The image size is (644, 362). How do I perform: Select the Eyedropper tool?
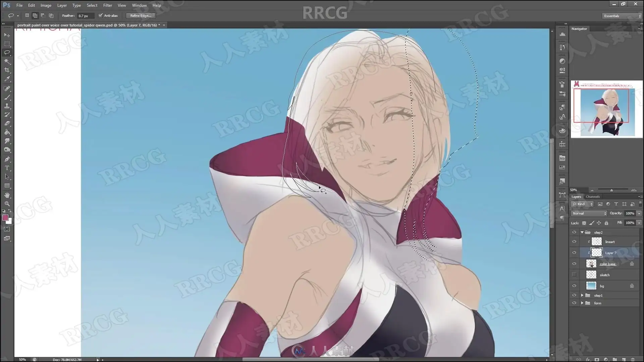click(x=7, y=79)
